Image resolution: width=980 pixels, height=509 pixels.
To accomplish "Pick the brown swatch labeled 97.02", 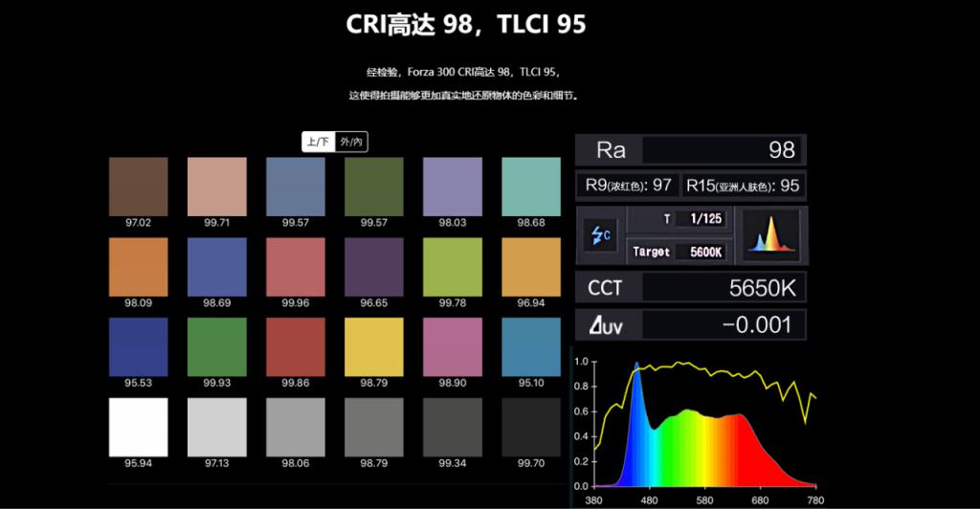I will (138, 187).
